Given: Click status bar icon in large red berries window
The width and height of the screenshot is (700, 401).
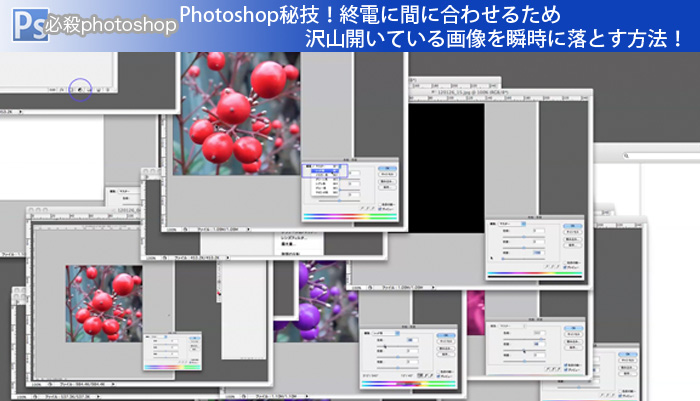Looking at the screenshot, I should point(185,229).
